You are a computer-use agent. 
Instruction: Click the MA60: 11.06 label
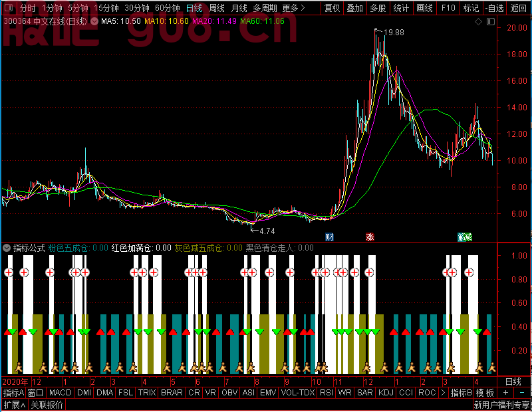click(262, 21)
